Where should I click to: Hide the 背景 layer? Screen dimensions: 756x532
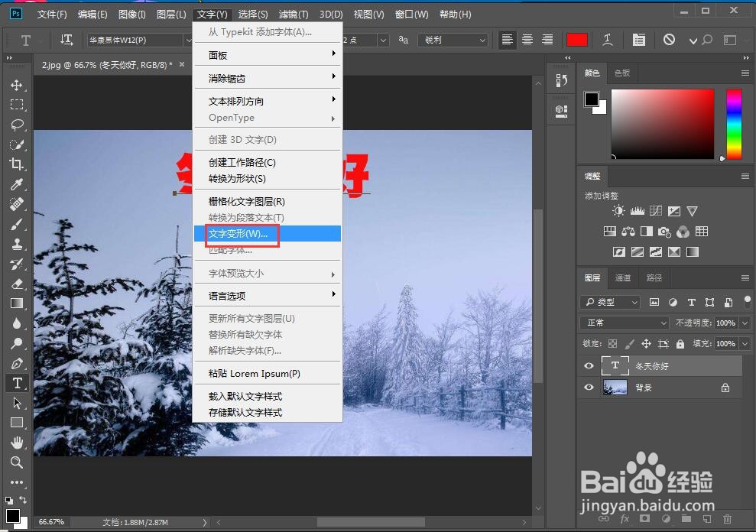click(588, 388)
